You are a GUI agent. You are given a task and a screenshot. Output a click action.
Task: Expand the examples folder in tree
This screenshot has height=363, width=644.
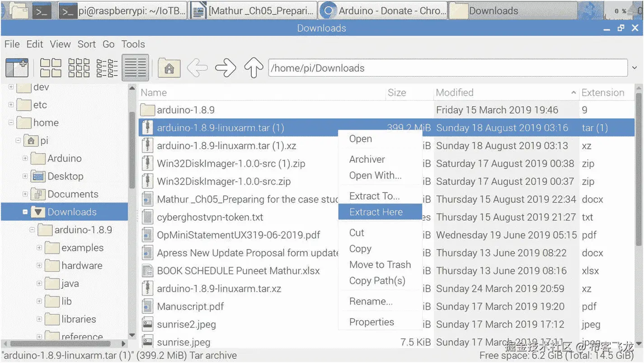point(39,248)
